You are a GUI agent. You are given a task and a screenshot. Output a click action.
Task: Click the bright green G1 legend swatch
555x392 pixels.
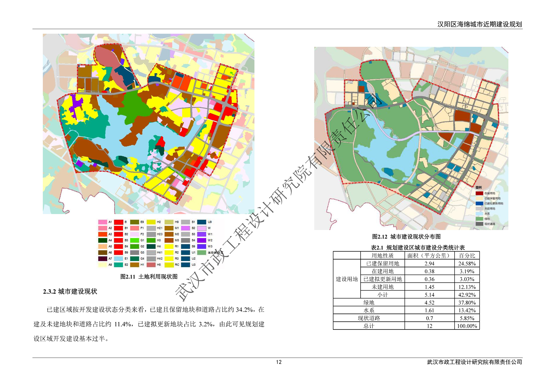(x=135, y=240)
